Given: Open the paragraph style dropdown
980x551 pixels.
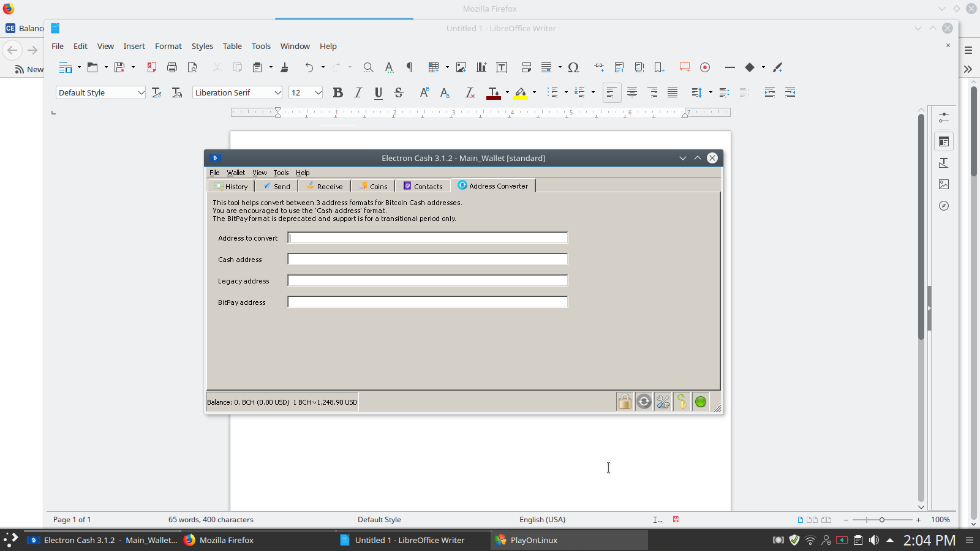Looking at the screenshot, I should [x=141, y=92].
